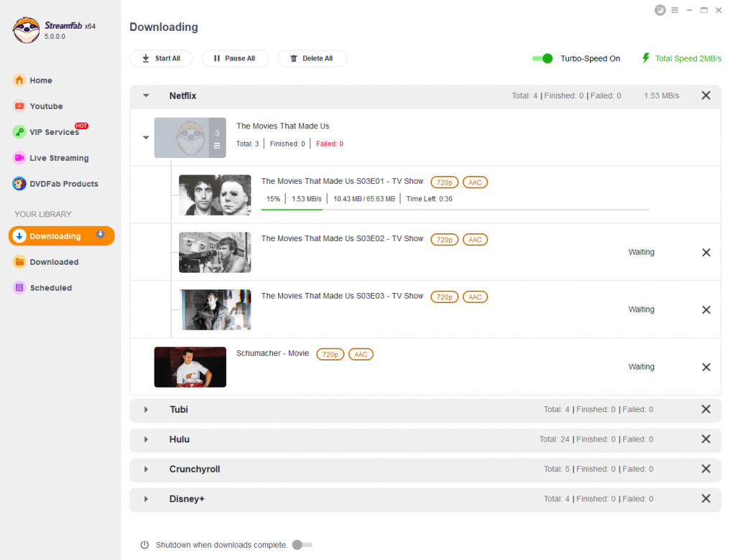Screen dimensions: 730x560
Task: Click the download badge on Downloading tab
Action: click(x=101, y=234)
